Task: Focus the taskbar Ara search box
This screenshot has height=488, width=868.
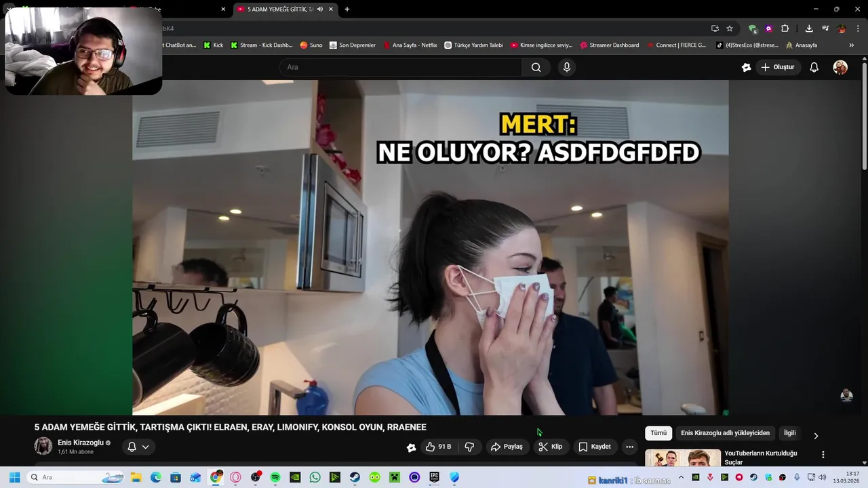Action: coord(75,477)
